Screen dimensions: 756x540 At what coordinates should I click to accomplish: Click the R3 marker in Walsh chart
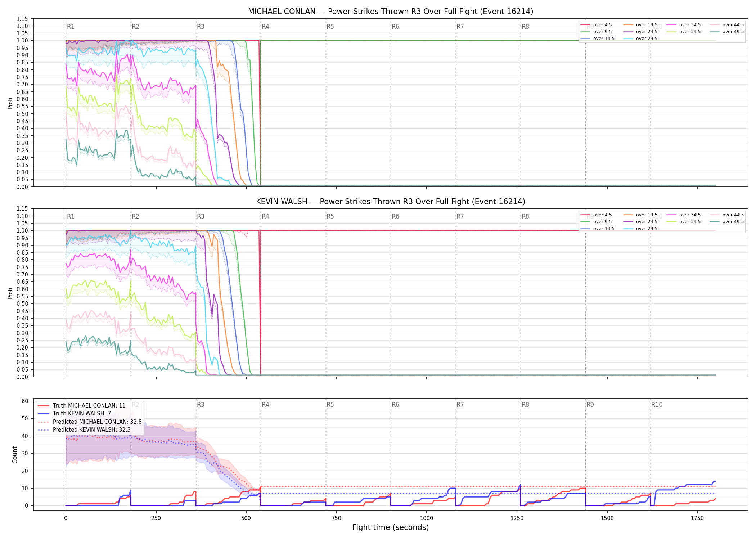201,216
